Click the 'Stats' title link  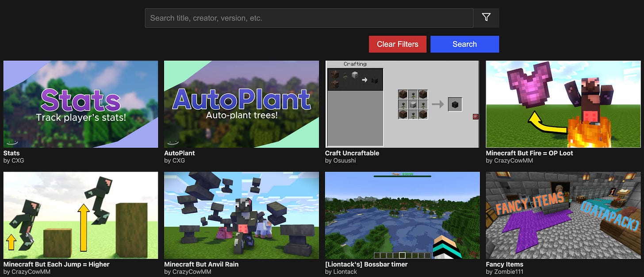[11, 153]
